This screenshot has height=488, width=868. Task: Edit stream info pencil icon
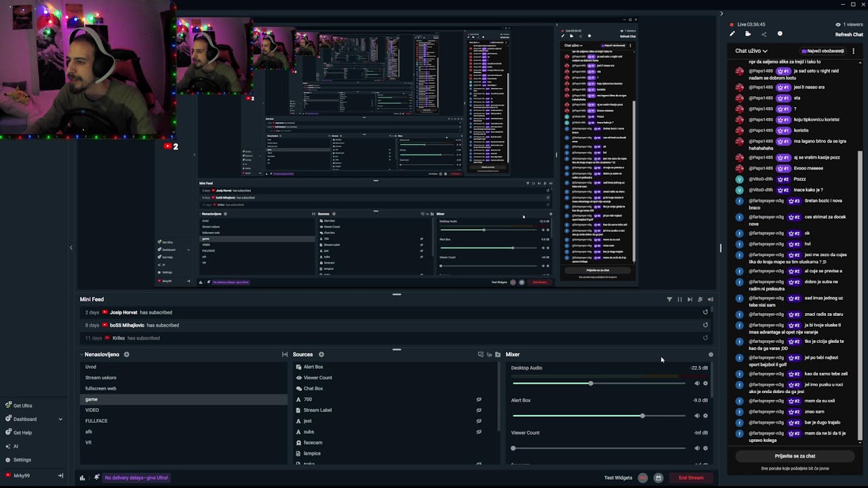pos(732,34)
